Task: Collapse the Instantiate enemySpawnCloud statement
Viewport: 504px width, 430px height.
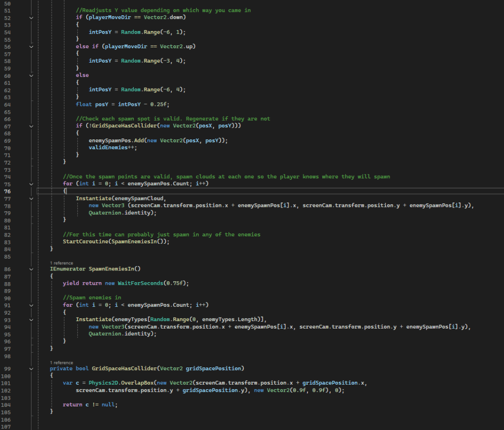Action: 32,198
